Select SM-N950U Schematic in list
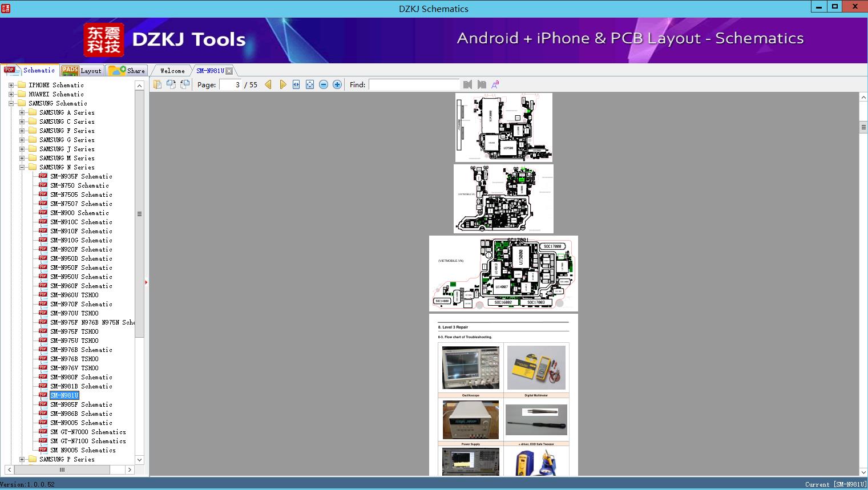This screenshot has height=490, width=868. pyautogui.click(x=81, y=277)
